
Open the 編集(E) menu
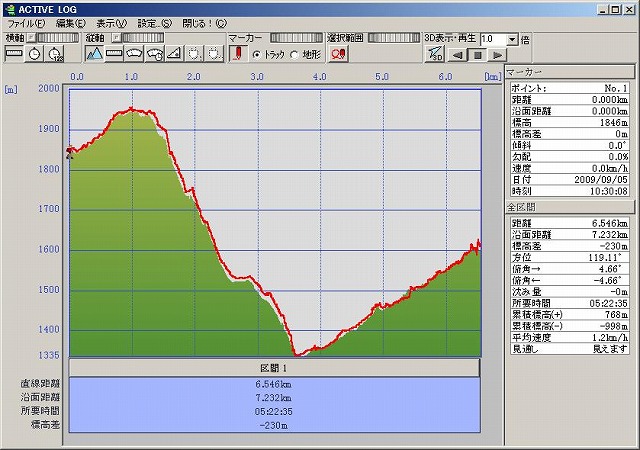pos(71,23)
